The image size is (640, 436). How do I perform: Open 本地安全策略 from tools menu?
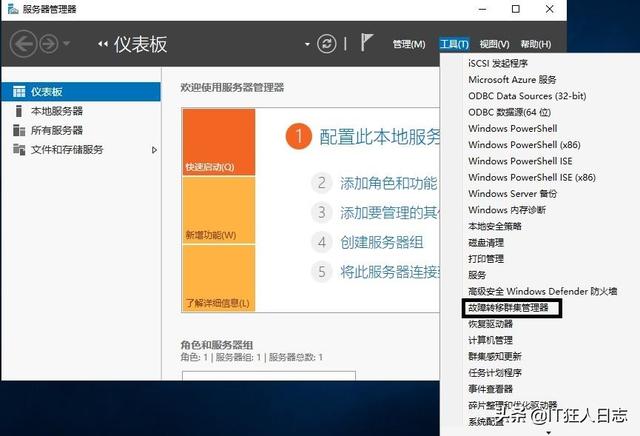pos(495,226)
